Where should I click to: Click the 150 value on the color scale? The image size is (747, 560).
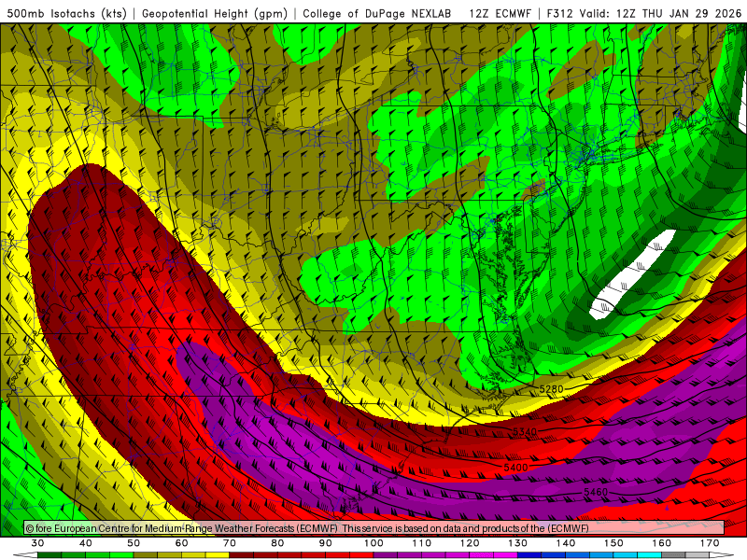(613, 543)
